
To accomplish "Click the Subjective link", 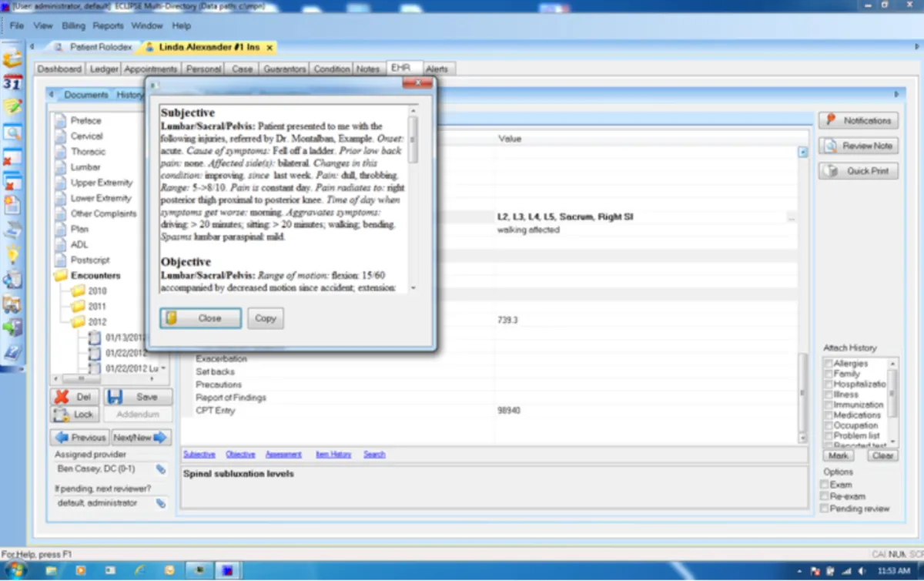I will tap(199, 455).
